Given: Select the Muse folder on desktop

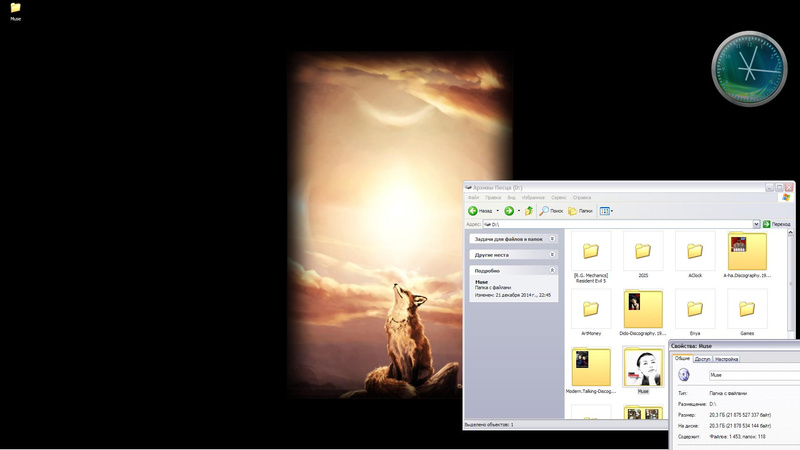Looking at the screenshot, I should click(15, 8).
